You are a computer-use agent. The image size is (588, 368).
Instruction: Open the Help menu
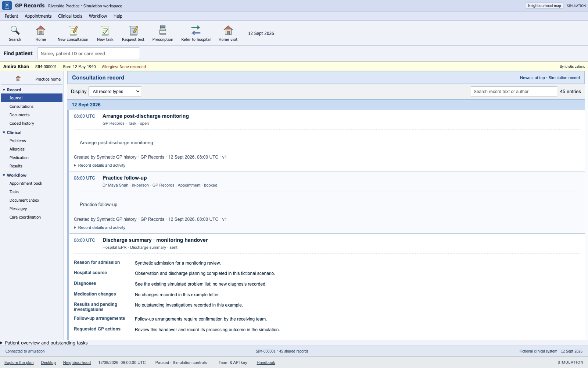[x=118, y=16]
